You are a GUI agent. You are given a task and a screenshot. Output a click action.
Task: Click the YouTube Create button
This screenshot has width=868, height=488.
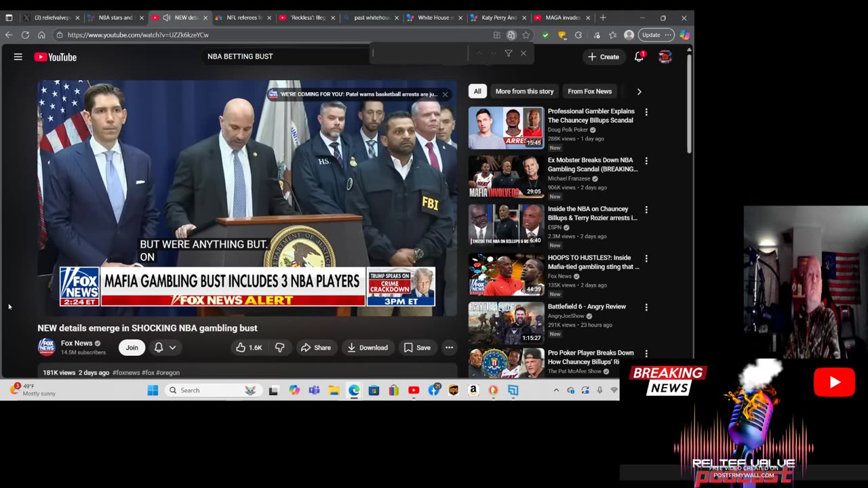pyautogui.click(x=604, y=57)
